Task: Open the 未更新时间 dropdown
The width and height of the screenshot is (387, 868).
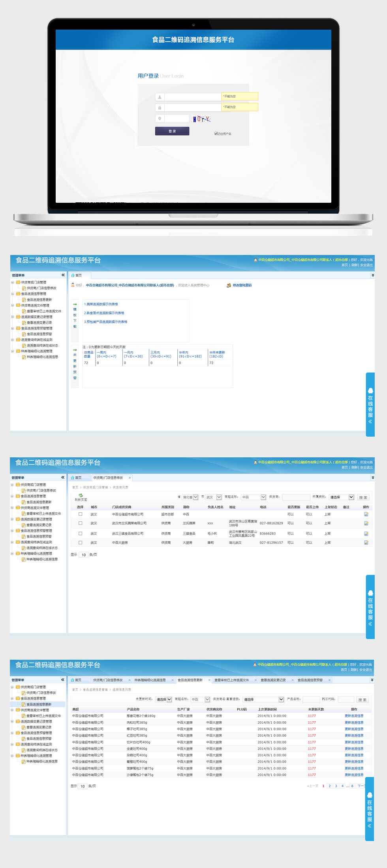Action: (x=169, y=700)
